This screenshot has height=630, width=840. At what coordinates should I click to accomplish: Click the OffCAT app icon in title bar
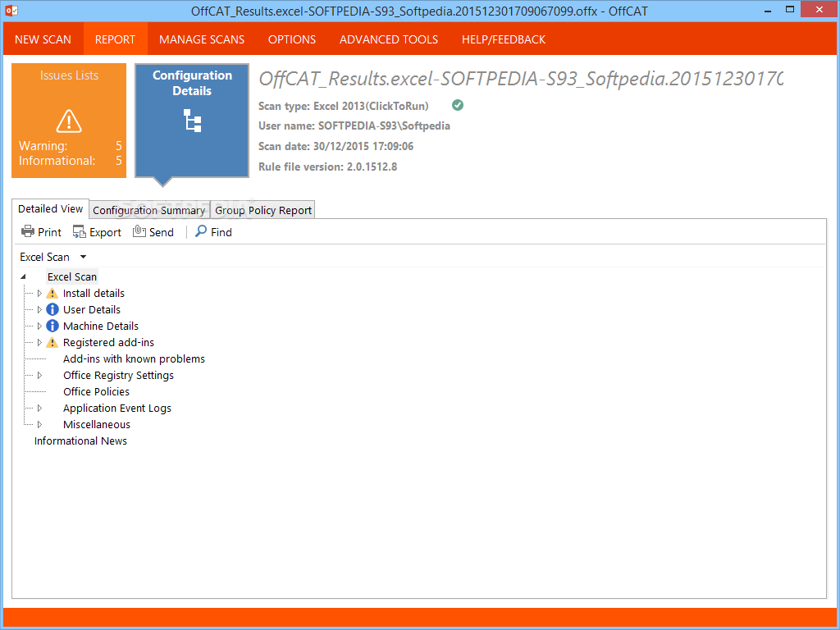(11, 10)
